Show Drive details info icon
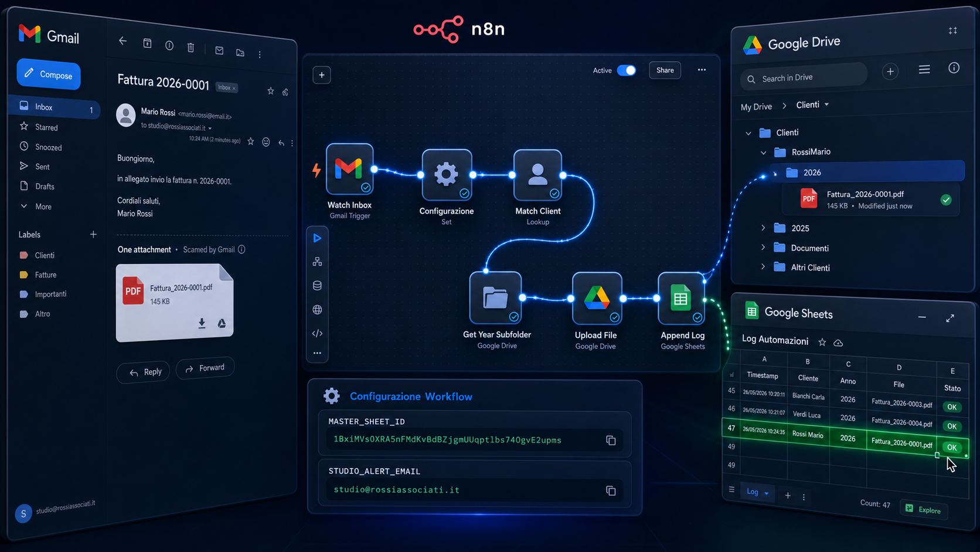The height and width of the screenshot is (552, 980). tap(954, 68)
